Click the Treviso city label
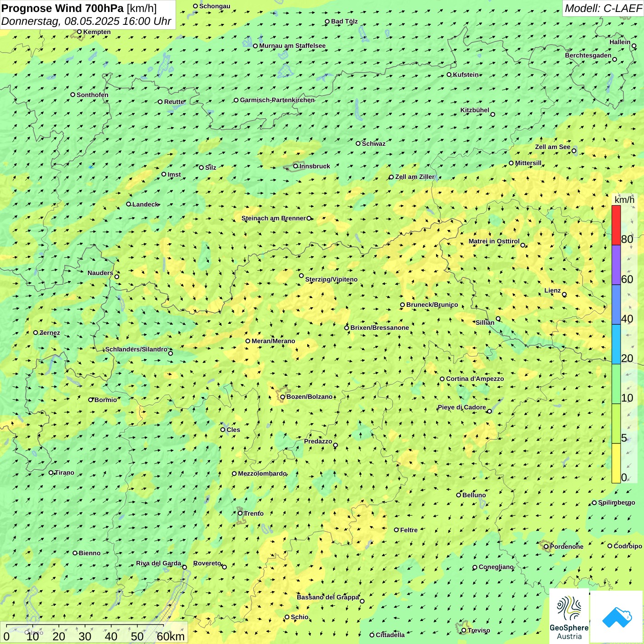The width and height of the screenshot is (644, 644). 479,630
